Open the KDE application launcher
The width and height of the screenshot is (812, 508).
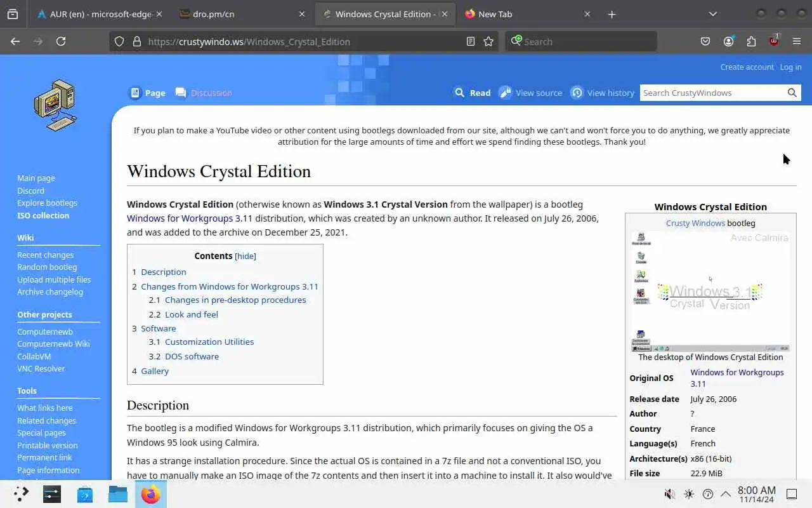click(x=22, y=493)
